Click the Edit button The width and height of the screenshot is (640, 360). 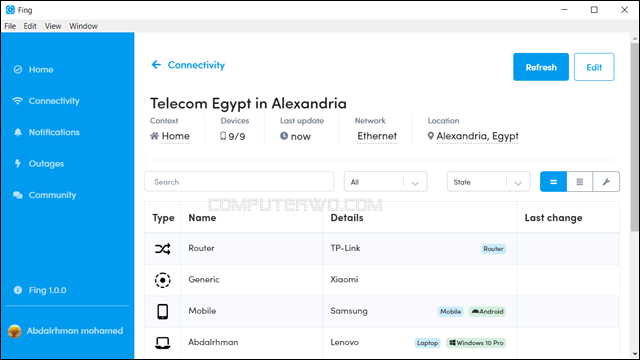[594, 67]
